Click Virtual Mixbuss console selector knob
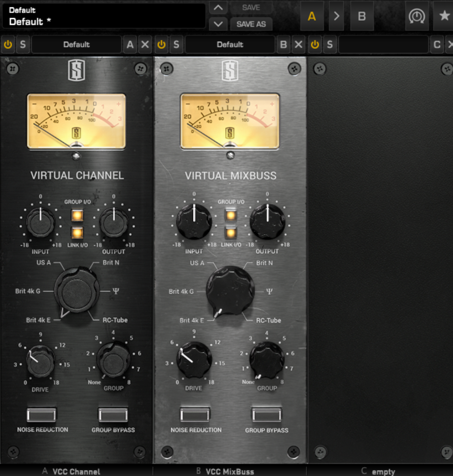 [230, 291]
